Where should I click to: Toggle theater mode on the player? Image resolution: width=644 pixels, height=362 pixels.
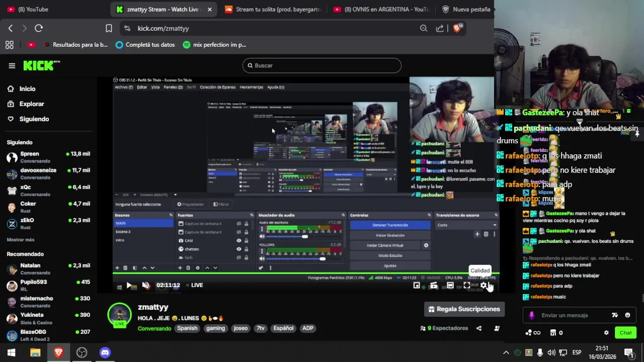click(450, 286)
